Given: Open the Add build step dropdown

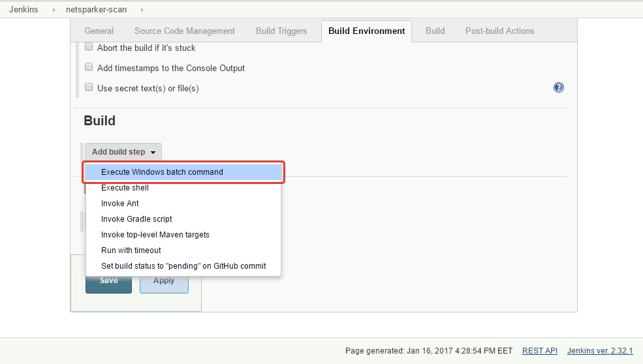Looking at the screenshot, I should tap(123, 152).
